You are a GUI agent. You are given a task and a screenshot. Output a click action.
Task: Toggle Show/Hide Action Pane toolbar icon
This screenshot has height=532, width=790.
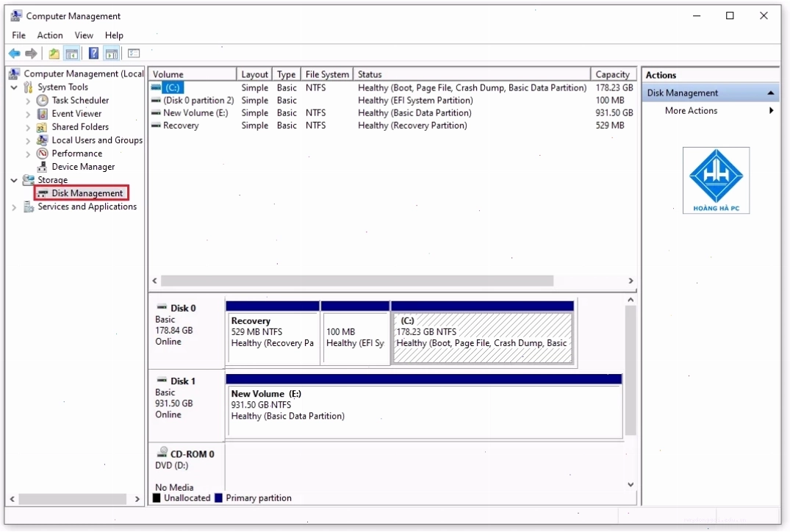(112, 54)
